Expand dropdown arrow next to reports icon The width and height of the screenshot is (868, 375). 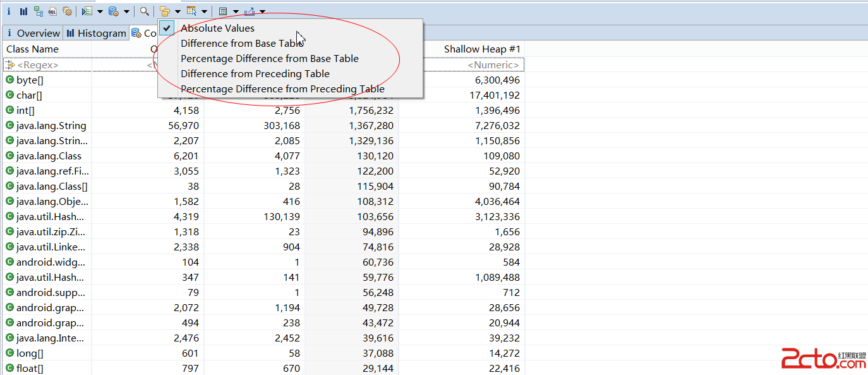point(100,11)
